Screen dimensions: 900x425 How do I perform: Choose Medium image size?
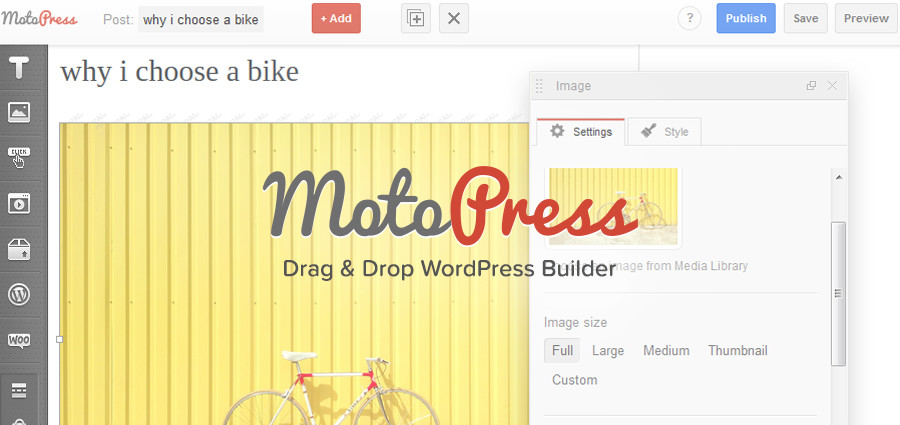point(666,350)
